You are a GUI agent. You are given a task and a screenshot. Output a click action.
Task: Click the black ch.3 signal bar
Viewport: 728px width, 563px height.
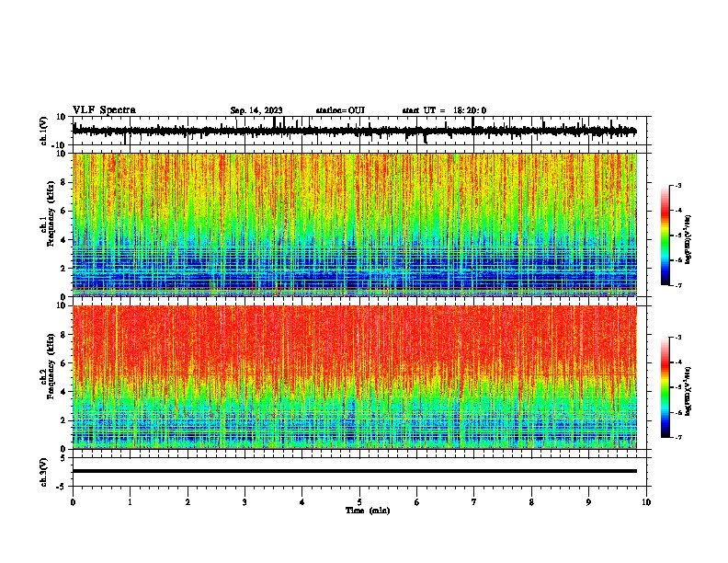[x=355, y=471]
